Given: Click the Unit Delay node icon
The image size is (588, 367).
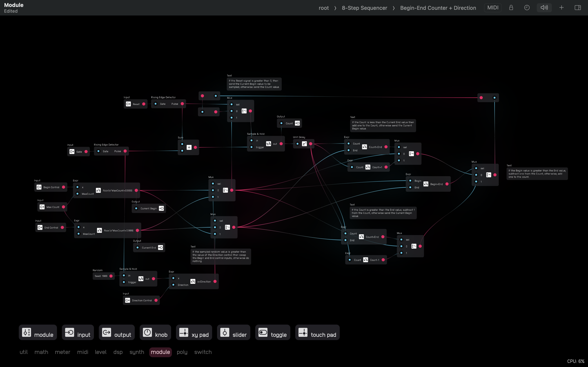Looking at the screenshot, I should coord(304,144).
